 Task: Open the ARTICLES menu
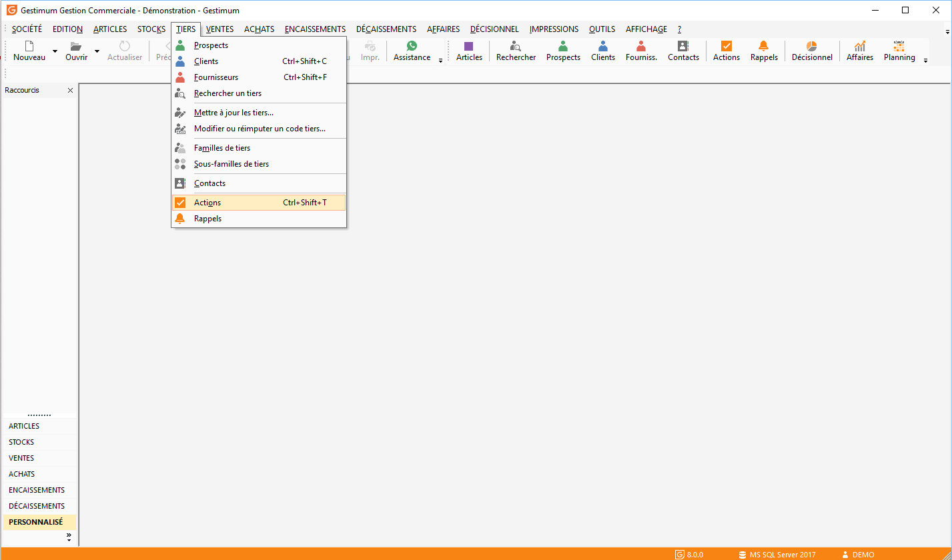click(x=110, y=29)
